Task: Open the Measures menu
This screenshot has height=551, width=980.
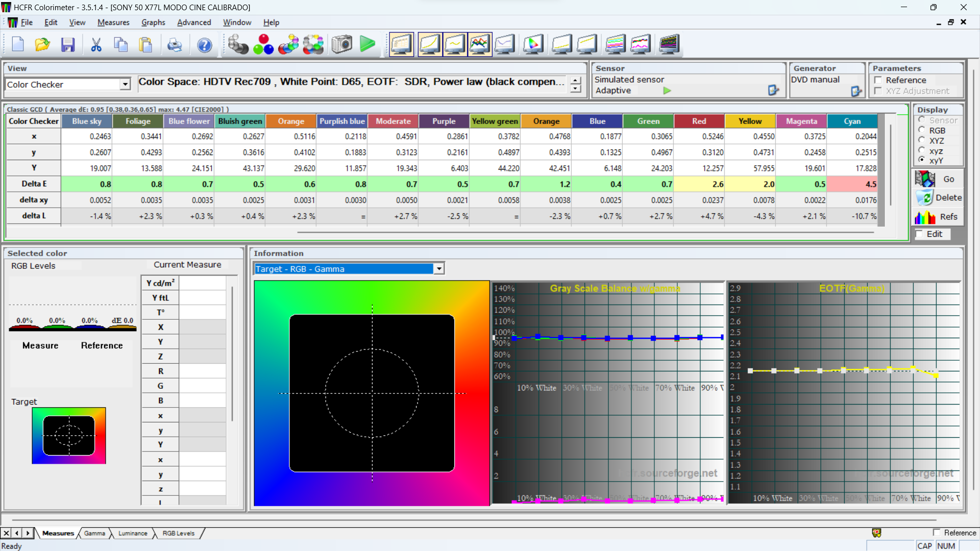Action: pos(113,22)
